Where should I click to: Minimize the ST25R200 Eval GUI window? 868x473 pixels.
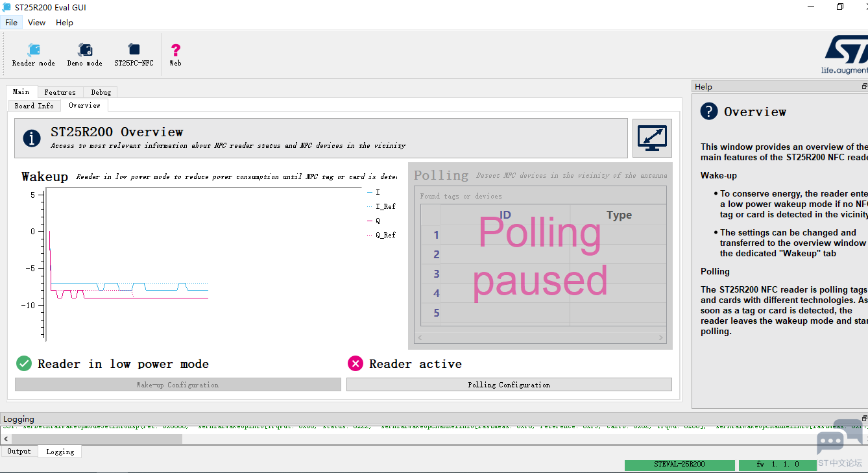(812, 7)
